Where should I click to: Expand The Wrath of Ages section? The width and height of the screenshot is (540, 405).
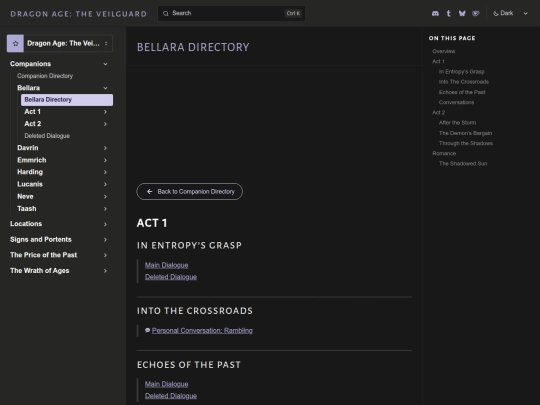coord(105,271)
